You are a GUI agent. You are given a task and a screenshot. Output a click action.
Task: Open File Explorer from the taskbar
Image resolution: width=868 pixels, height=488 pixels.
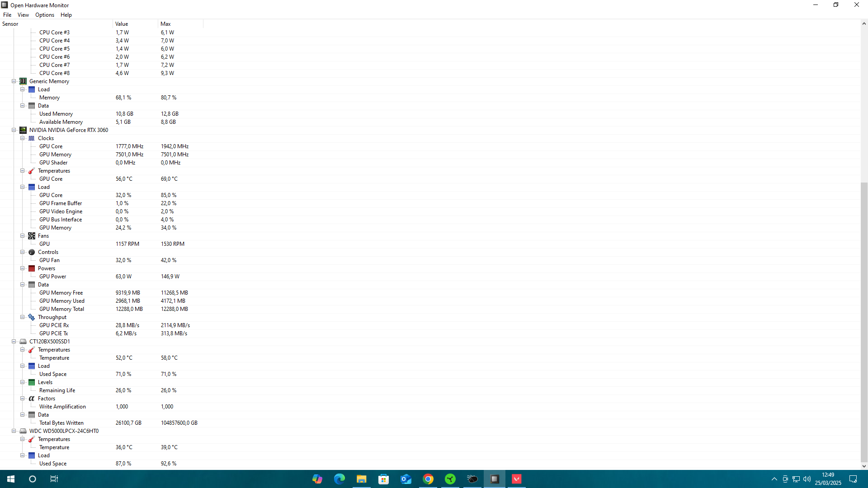tap(362, 479)
